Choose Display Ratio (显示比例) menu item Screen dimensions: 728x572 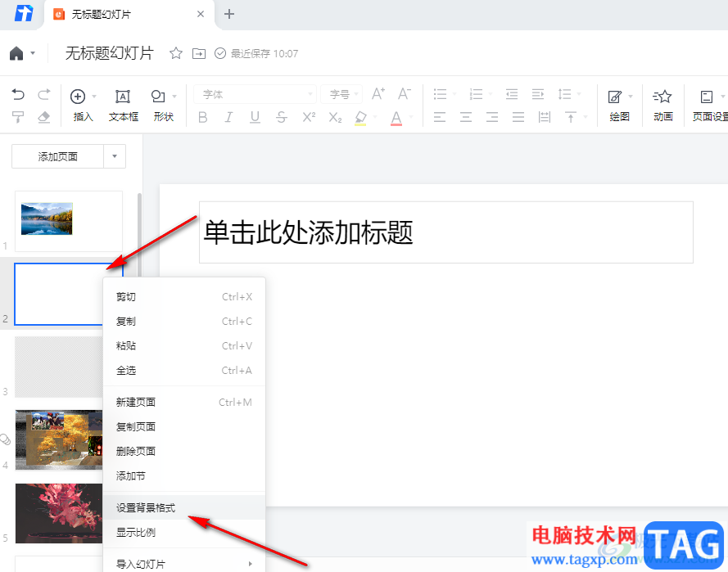(x=184, y=532)
